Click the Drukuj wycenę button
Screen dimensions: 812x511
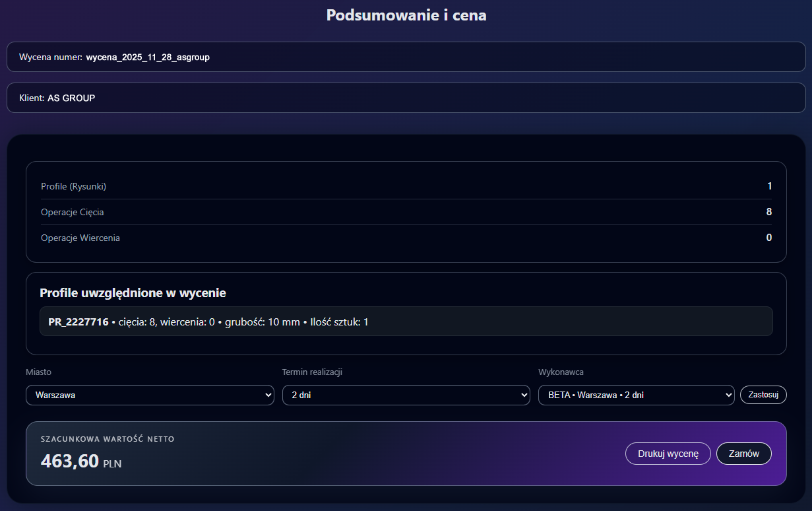click(668, 454)
